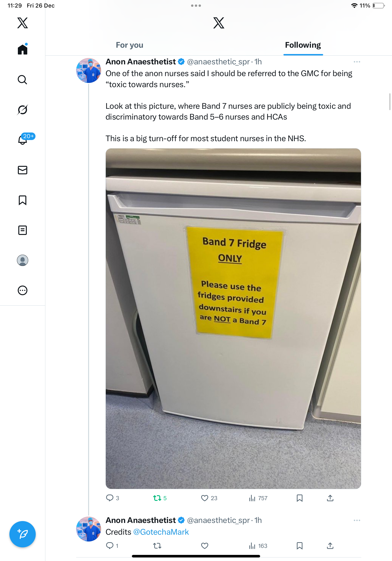Open the Search magnifier in sidebar
This screenshot has height=561, width=392.
(x=23, y=80)
